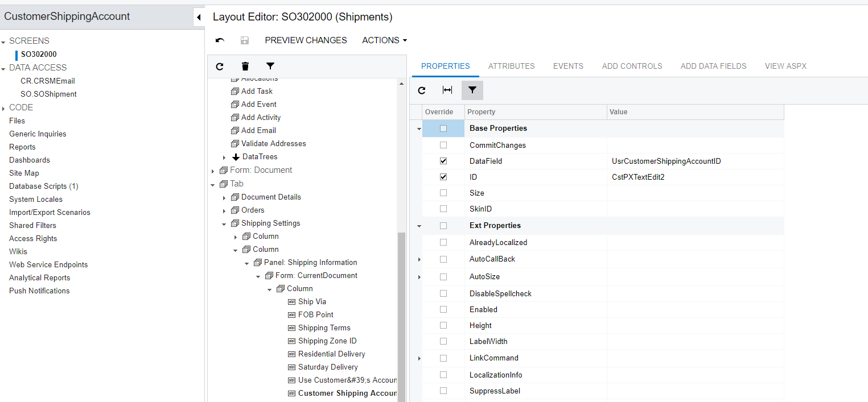The width and height of the screenshot is (868, 402).
Task: Check the CommitChanges override checkbox
Action: pyautogui.click(x=443, y=145)
